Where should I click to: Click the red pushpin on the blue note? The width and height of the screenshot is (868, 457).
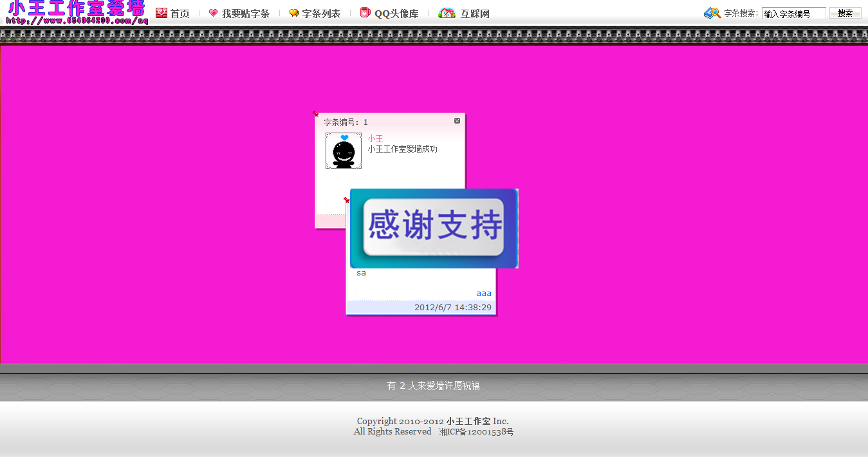coord(346,200)
